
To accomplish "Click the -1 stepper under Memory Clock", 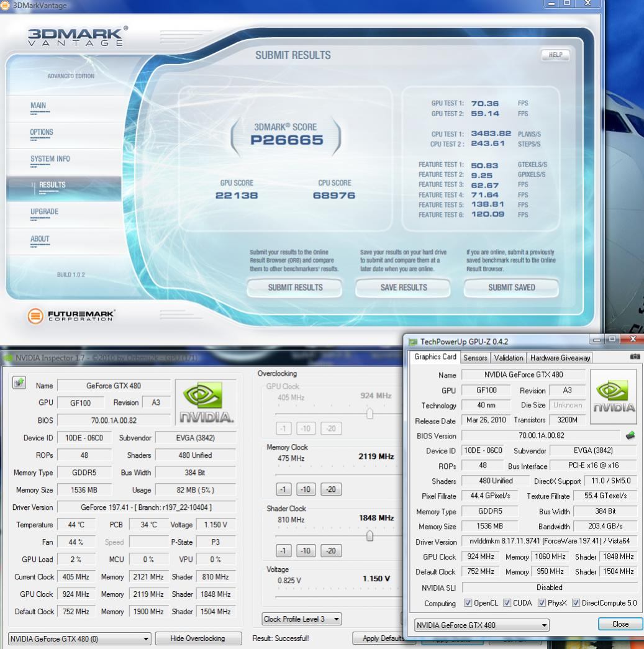I will pos(283,489).
